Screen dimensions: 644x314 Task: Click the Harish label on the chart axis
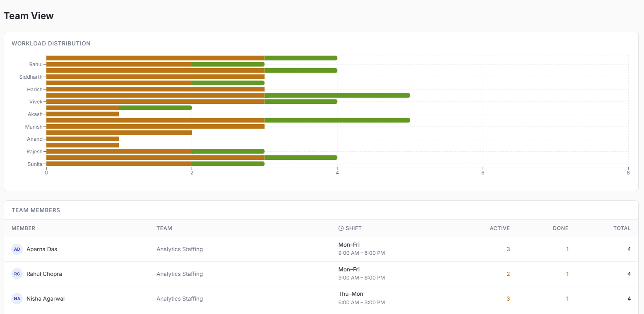coord(35,90)
